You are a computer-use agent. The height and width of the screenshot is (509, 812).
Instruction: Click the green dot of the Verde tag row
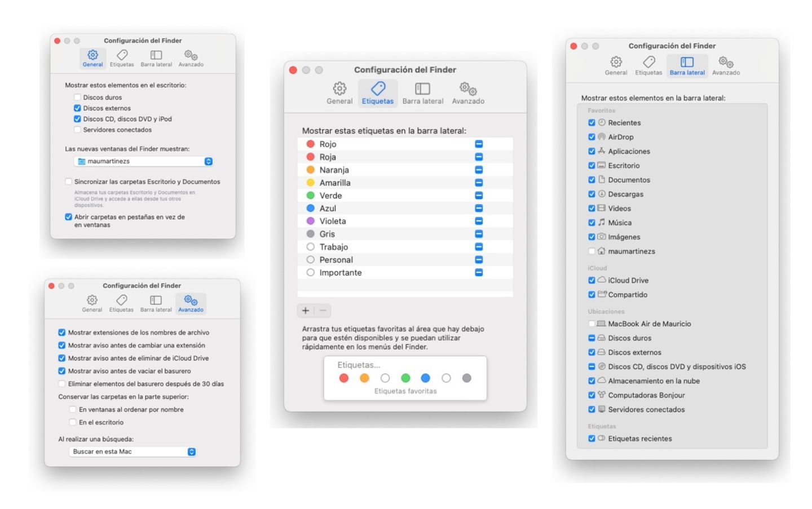pyautogui.click(x=310, y=195)
